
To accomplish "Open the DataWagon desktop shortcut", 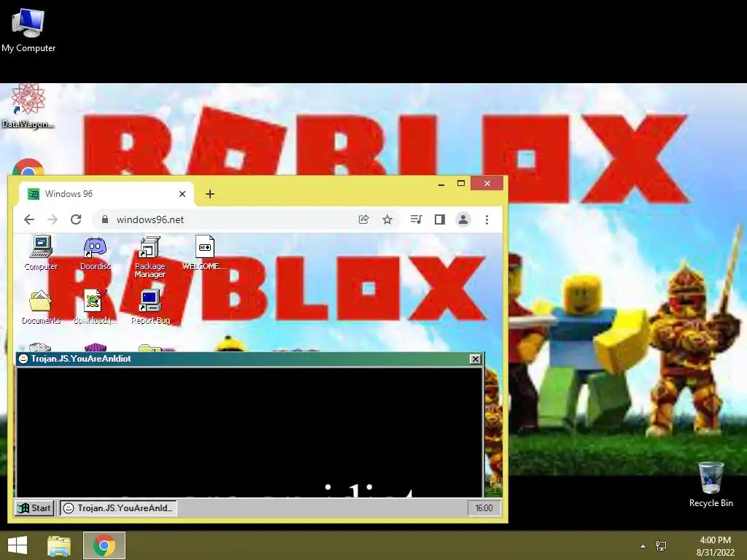I will point(28,106).
